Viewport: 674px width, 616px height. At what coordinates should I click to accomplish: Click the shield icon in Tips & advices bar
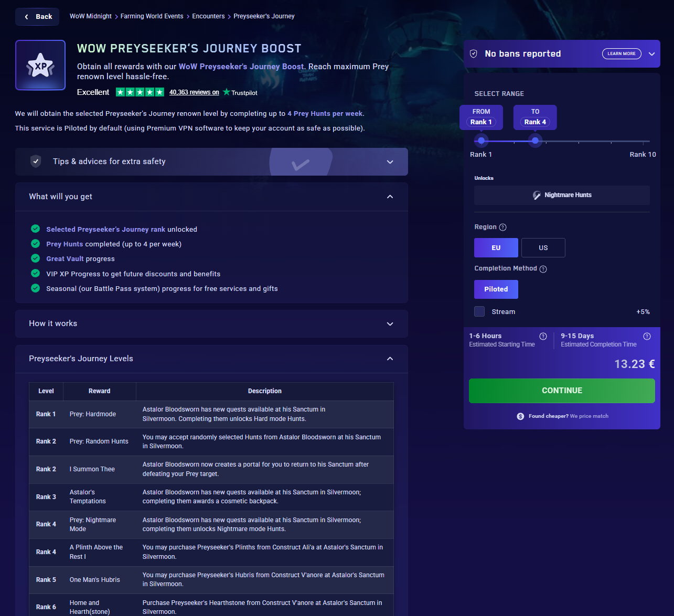coord(36,161)
